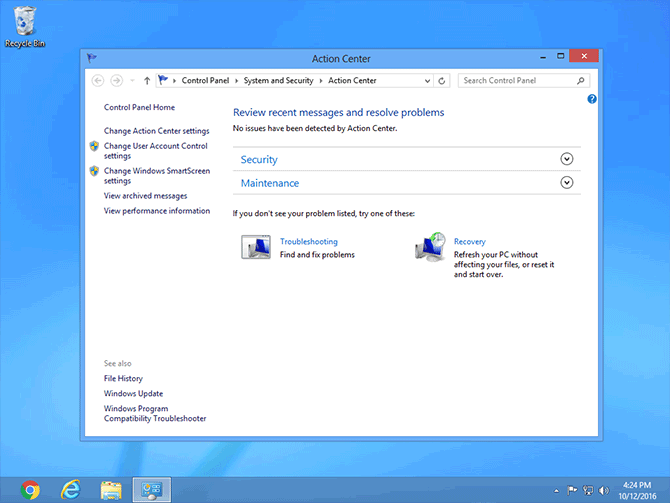
Task: Open File History link
Action: [123, 378]
